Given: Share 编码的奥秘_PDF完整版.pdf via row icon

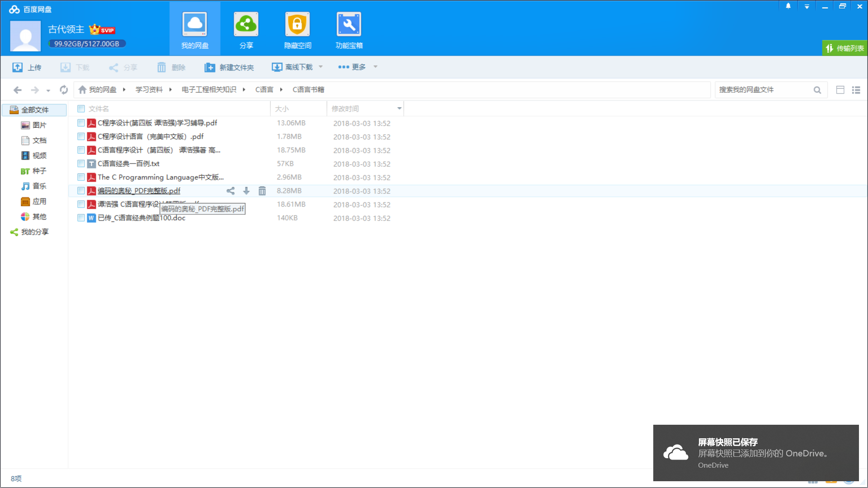Looking at the screenshot, I should click(231, 191).
